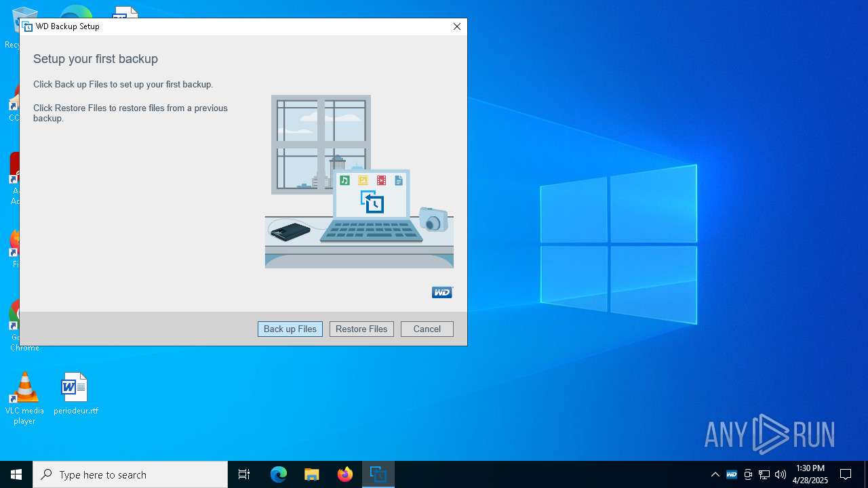Viewport: 868px width, 488px height.
Task: Open the clock showing 1:30 PM
Action: click(810, 474)
